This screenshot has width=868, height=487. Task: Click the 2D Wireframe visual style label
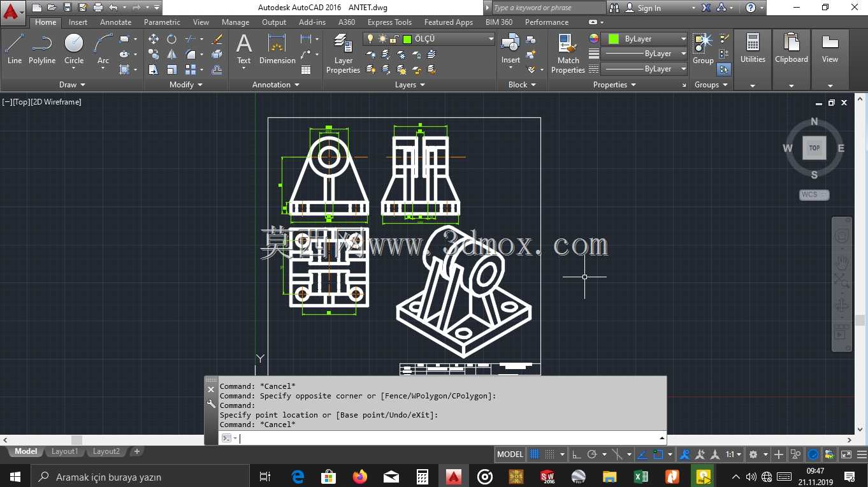click(56, 102)
